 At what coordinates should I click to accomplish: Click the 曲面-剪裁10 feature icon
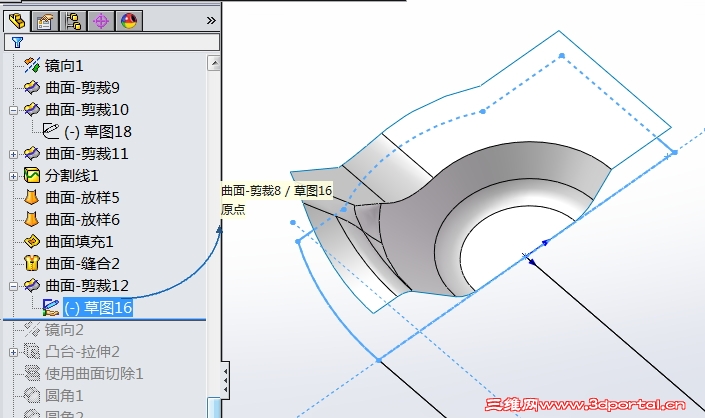(x=32, y=109)
